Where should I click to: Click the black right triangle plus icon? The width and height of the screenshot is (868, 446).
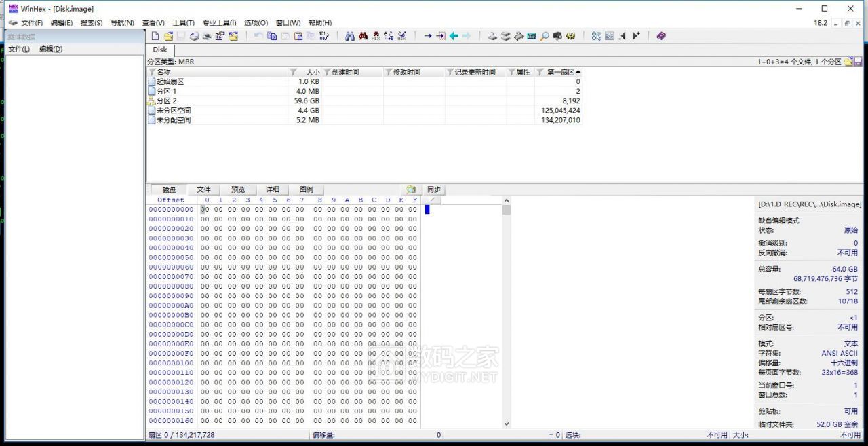click(635, 36)
